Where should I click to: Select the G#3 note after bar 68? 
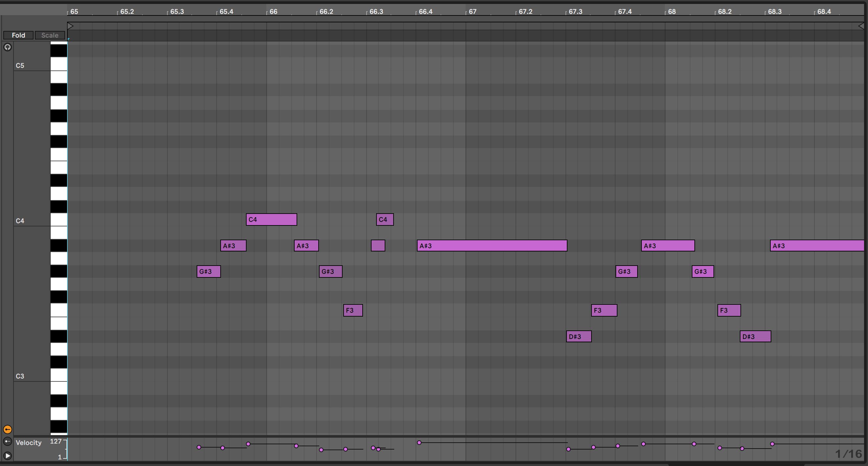tap(703, 272)
